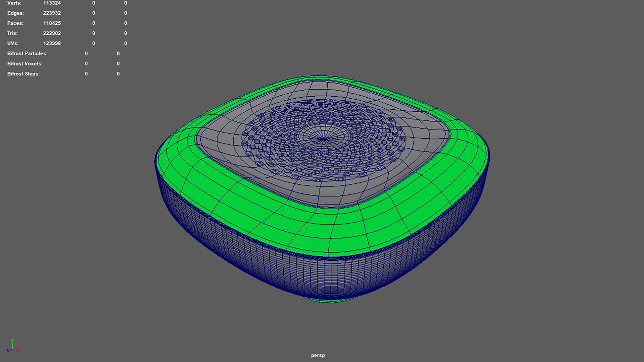Click the persp camera label

click(318, 355)
